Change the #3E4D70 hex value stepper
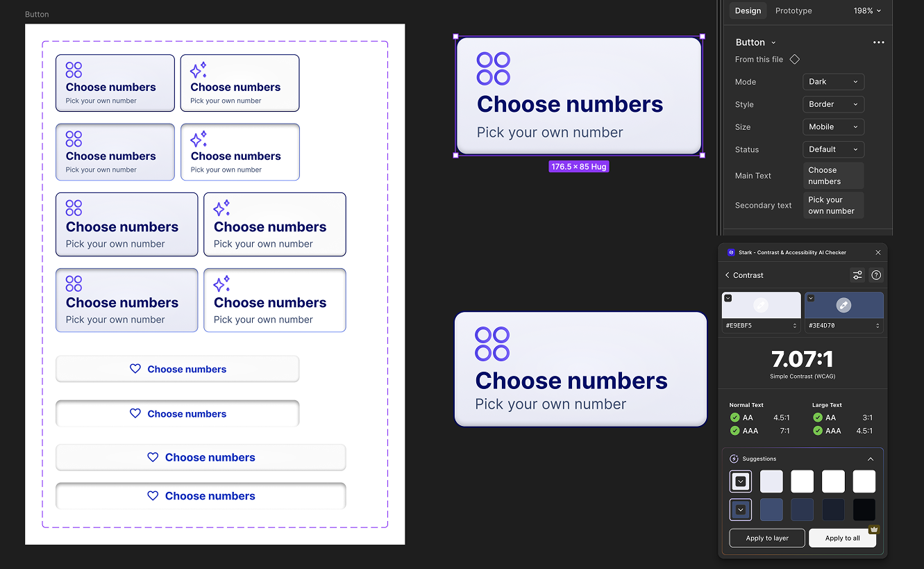The image size is (924, 569). coord(877,326)
